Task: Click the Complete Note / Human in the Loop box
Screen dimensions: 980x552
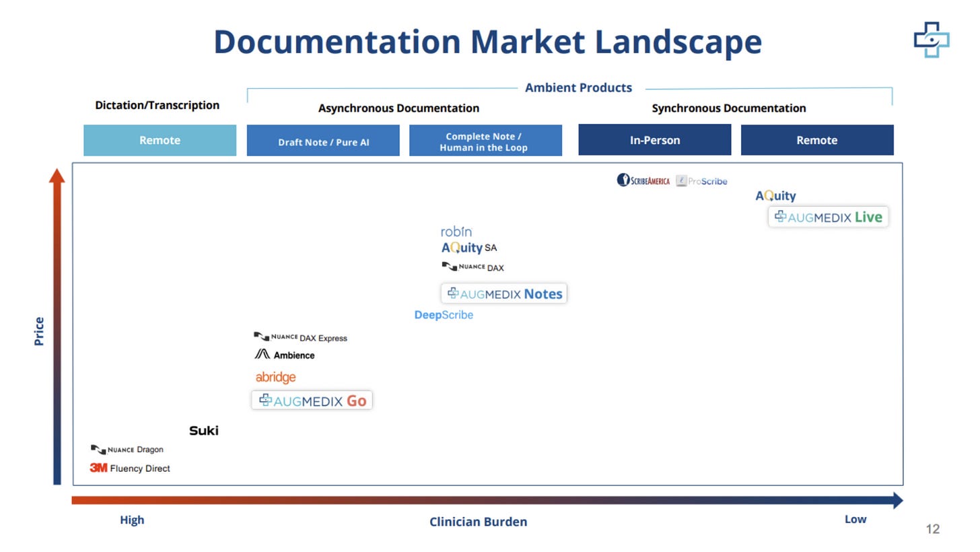Action: (x=485, y=140)
